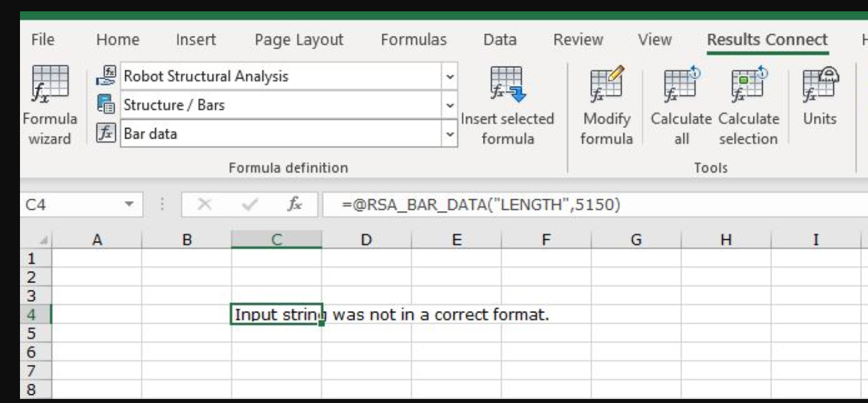Expand the Structure / Bars dropdown
The height and width of the screenshot is (403, 868).
pos(450,105)
